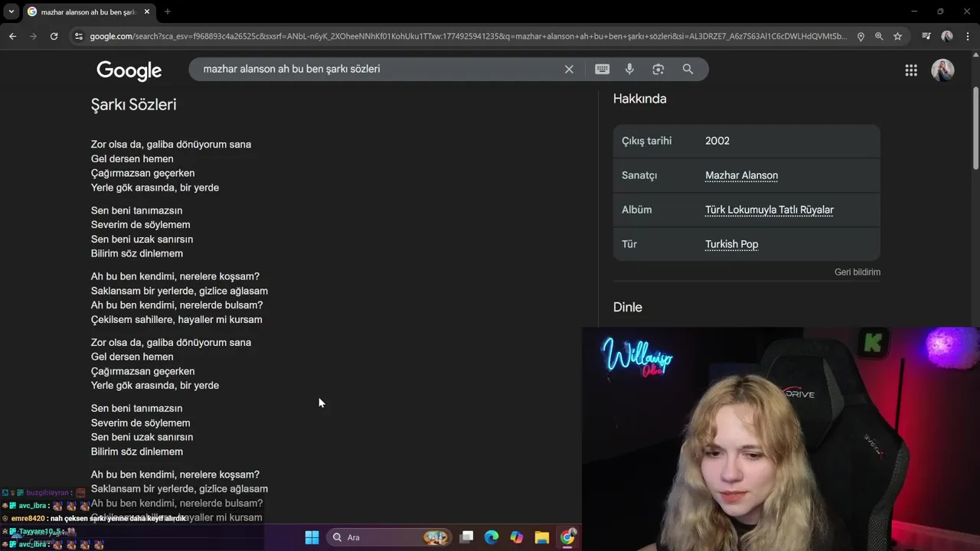Open the media controls icon

pos(926,36)
